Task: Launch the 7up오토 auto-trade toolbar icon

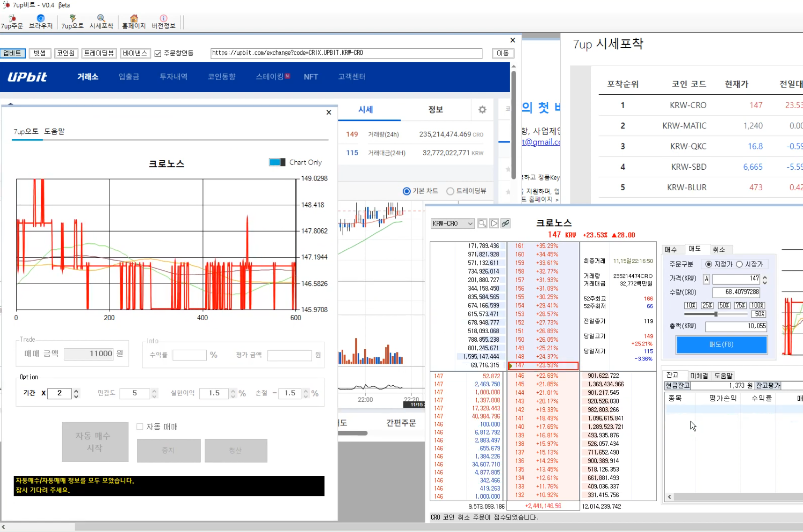Action: (x=73, y=22)
